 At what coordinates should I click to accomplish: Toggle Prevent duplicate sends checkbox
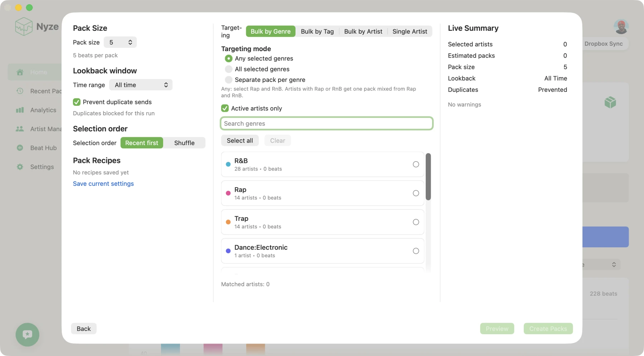[77, 102]
